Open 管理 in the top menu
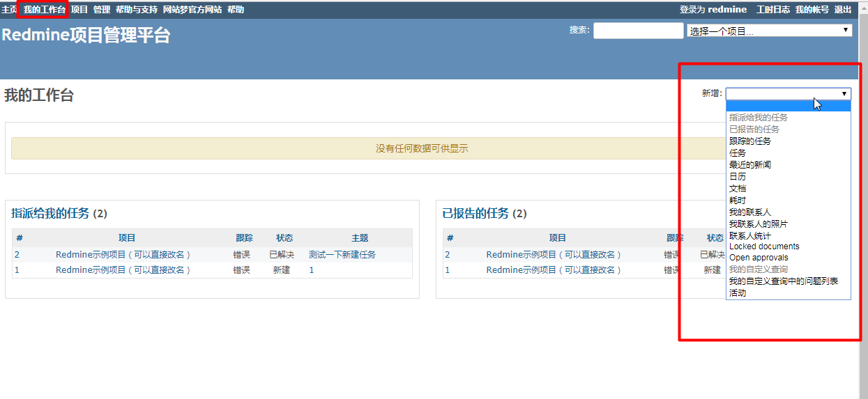Viewport: 868px width, 399px height. pos(102,10)
